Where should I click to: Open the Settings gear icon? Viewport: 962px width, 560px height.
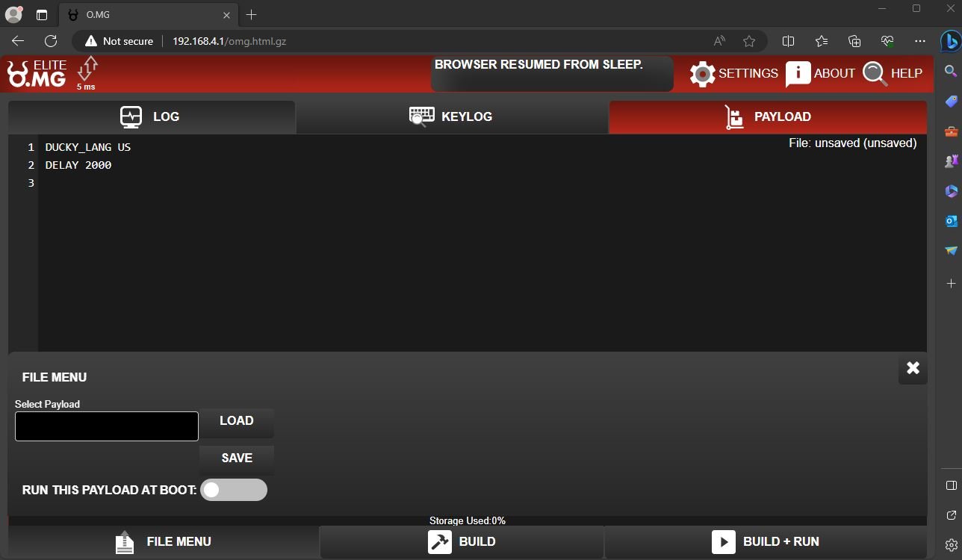pyautogui.click(x=702, y=73)
